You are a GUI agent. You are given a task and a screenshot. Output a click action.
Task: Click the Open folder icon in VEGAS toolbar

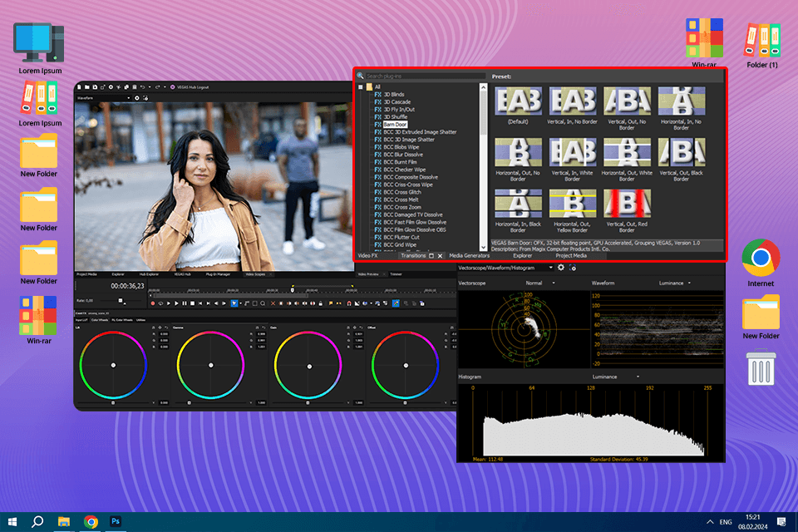[x=87, y=87]
